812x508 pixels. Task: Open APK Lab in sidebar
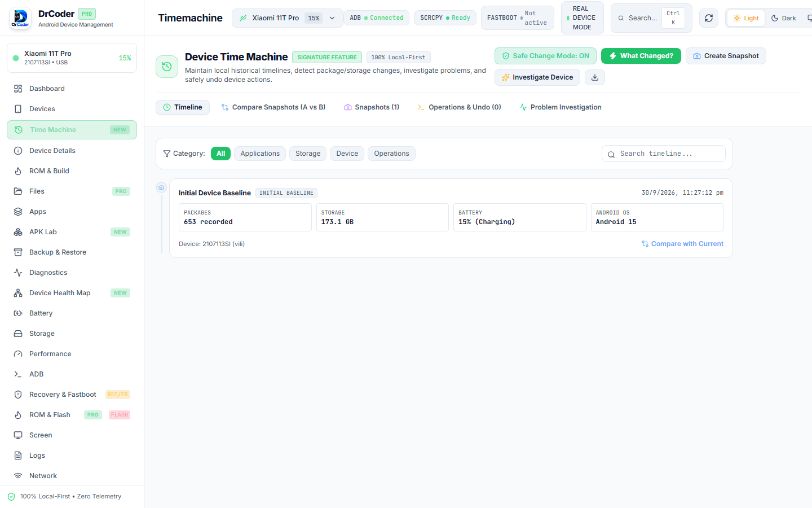point(72,232)
